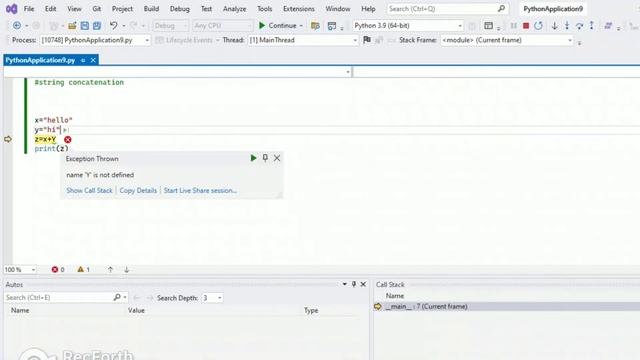640x360 pixels.
Task: Click the search magnifier in title bar
Action: pos(501,8)
